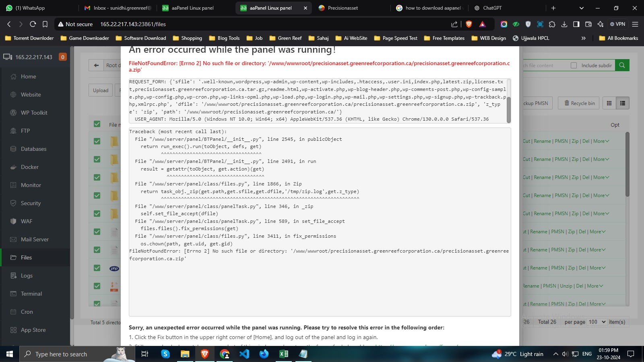Image resolution: width=644 pixels, height=362 pixels.
Task: Open Excel from the taskbar
Action: (x=284, y=354)
